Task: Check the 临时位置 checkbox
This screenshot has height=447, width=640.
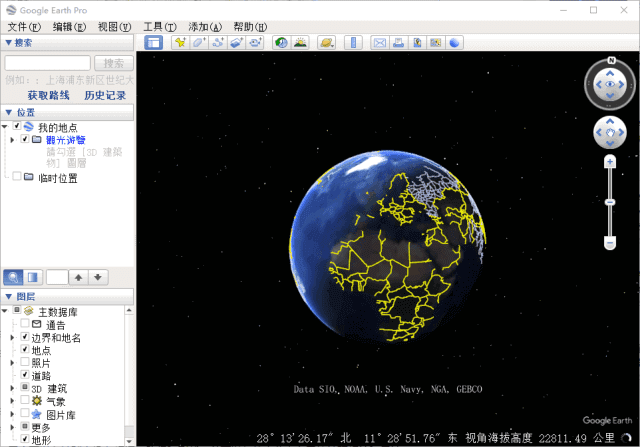Action: [x=15, y=177]
